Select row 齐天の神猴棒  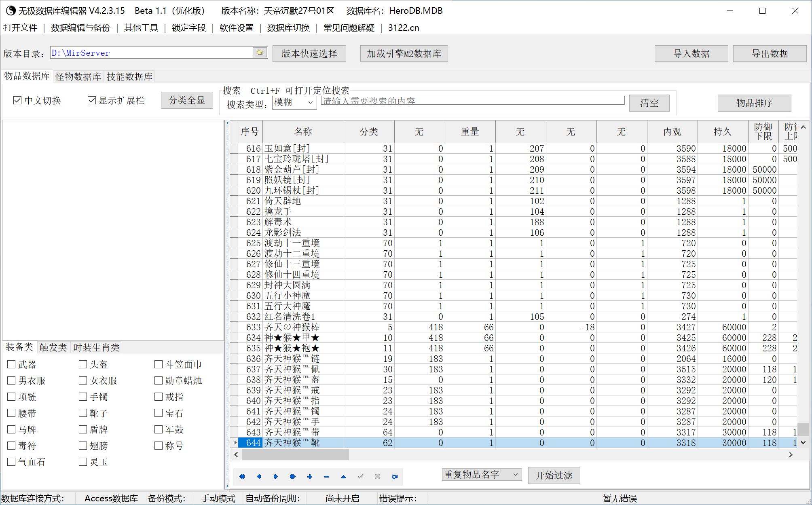point(514,327)
